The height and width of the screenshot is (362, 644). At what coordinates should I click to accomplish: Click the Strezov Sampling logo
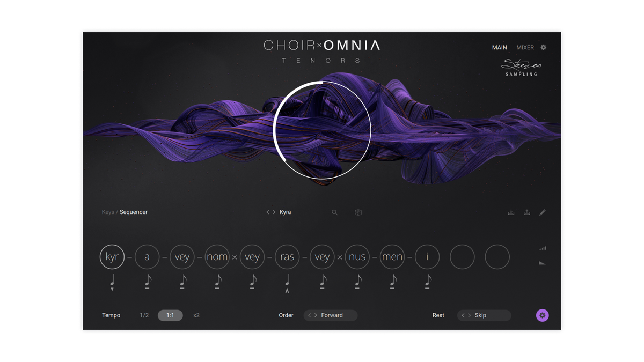[x=522, y=68]
